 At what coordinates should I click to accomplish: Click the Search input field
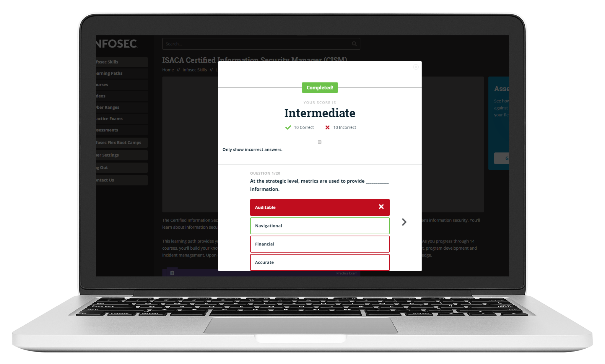pos(259,44)
